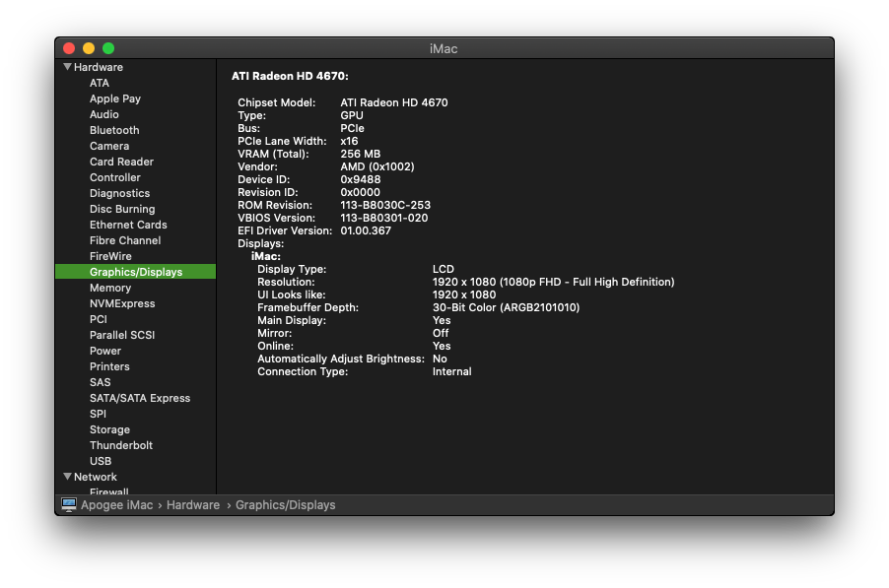
Task: Select the highlighted Graphics/Displays row
Action: tap(135, 272)
